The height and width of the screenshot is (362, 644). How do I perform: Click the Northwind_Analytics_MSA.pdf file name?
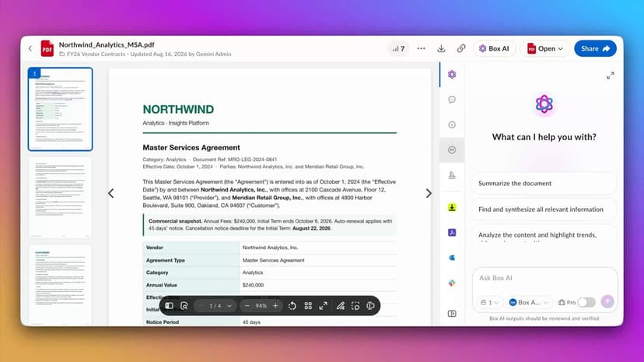pyautogui.click(x=107, y=45)
